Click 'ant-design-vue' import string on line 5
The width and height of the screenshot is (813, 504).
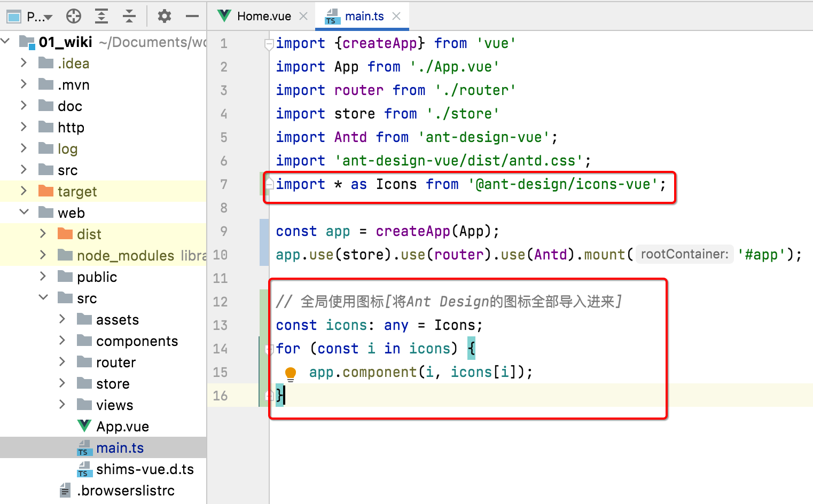coord(484,137)
